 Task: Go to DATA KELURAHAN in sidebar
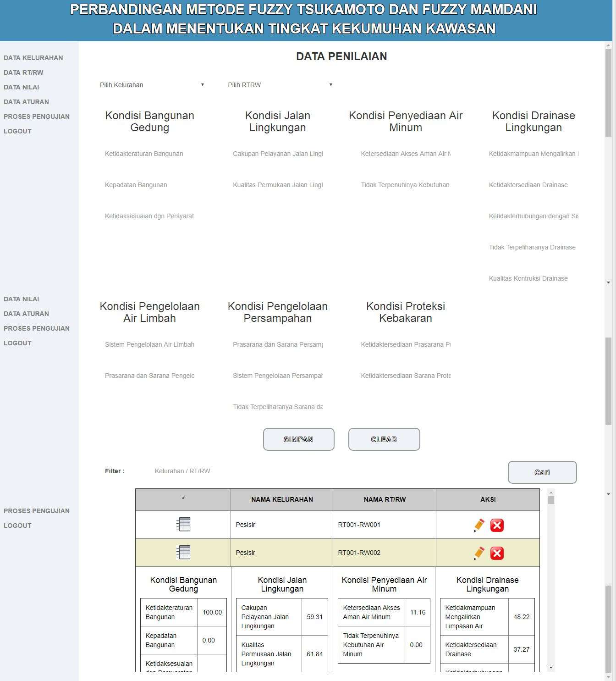click(x=33, y=58)
